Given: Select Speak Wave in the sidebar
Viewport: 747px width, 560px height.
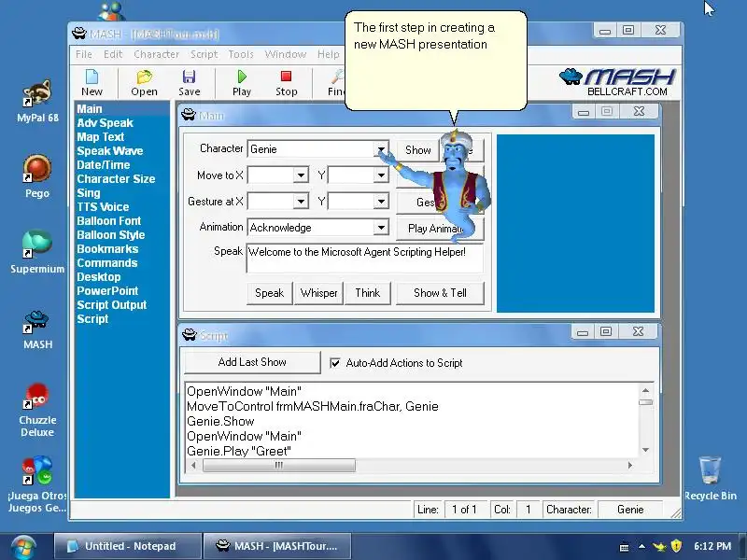Looking at the screenshot, I should (110, 151).
